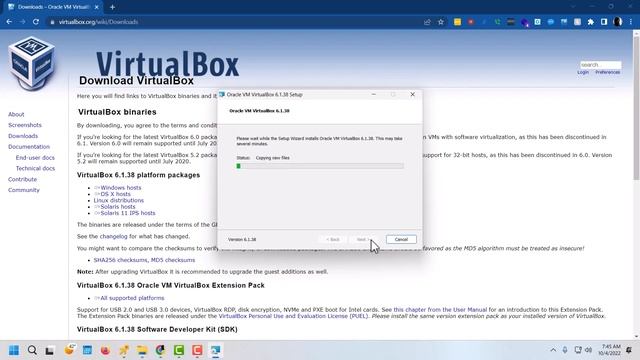This screenshot has height=360, width=640.
Task: Open the taskbar clock showing 7:45 AM
Action: 610,350
